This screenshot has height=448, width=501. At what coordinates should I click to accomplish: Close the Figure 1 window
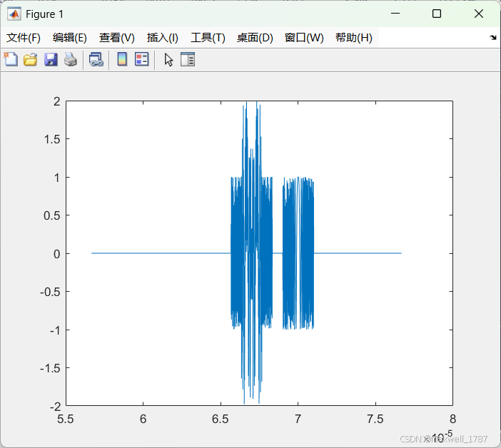point(479,14)
